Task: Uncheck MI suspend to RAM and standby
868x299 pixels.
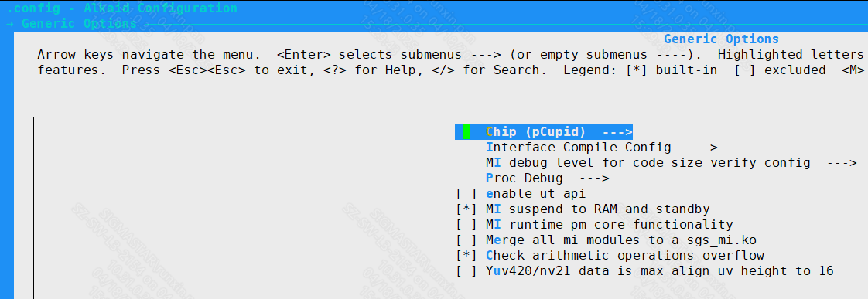Action: (x=466, y=209)
